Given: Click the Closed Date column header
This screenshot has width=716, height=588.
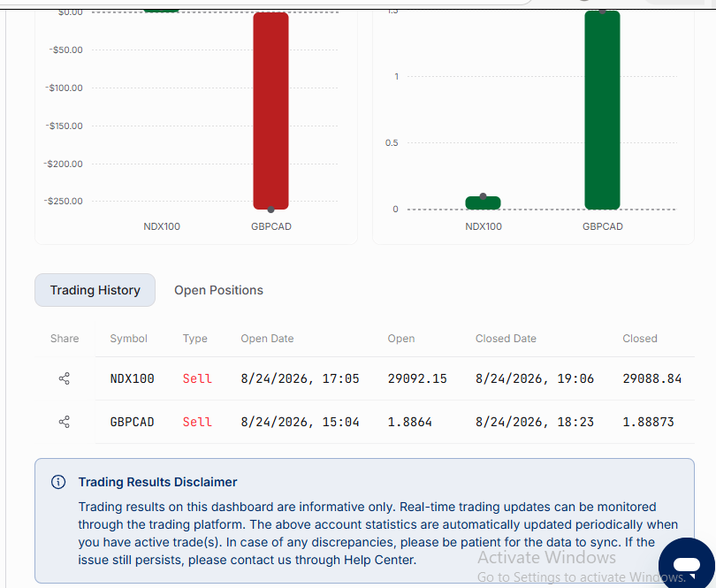Looking at the screenshot, I should pos(506,339).
